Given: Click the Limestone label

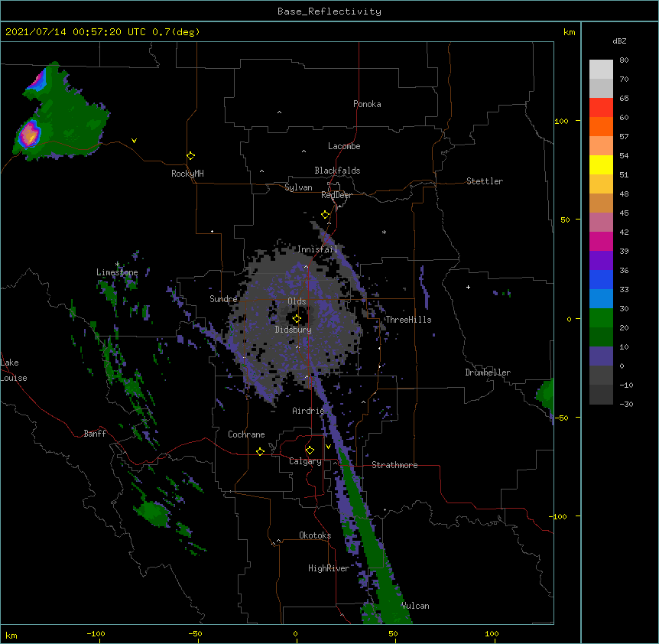Looking at the screenshot, I should (x=117, y=272).
